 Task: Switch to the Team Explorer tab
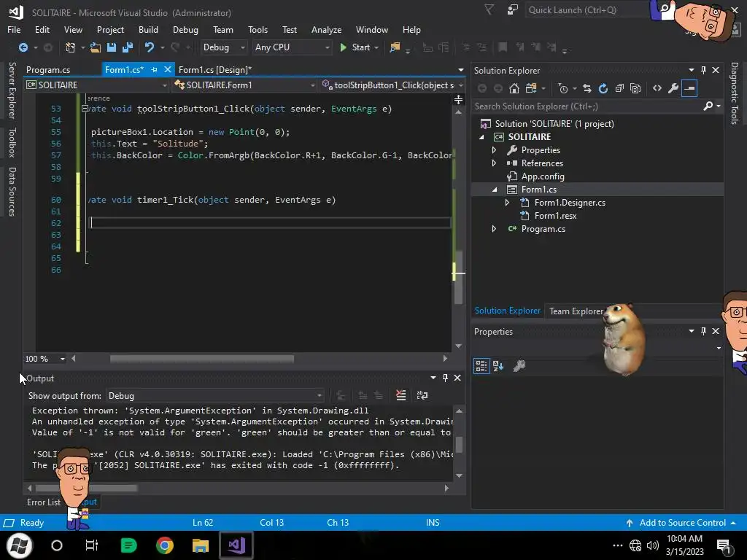pos(576,311)
